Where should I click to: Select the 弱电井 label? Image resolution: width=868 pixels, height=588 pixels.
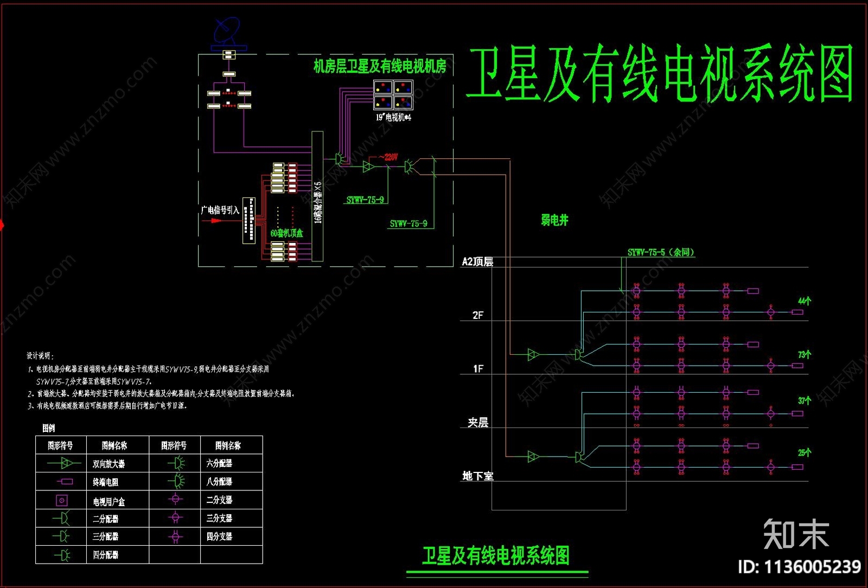554,220
